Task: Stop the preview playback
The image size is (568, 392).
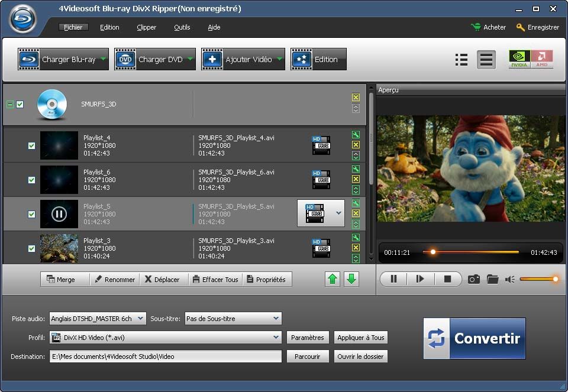Action: click(448, 279)
